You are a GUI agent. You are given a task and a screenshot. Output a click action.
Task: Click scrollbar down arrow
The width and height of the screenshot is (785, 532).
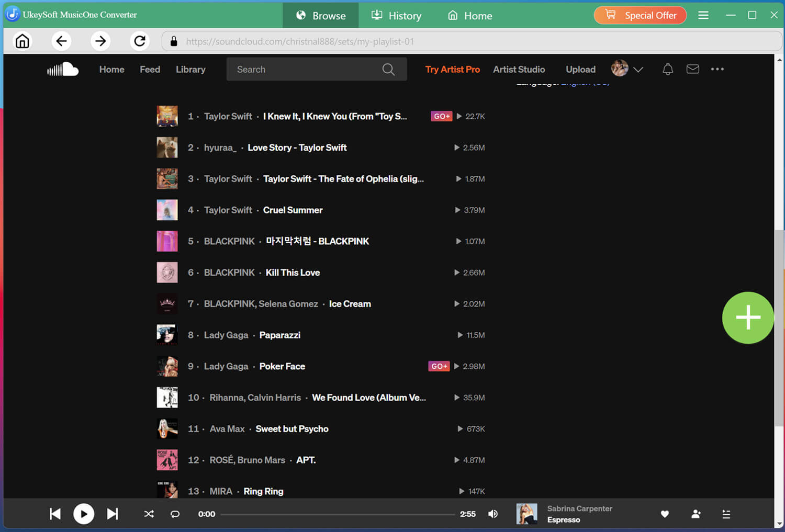tap(780, 523)
